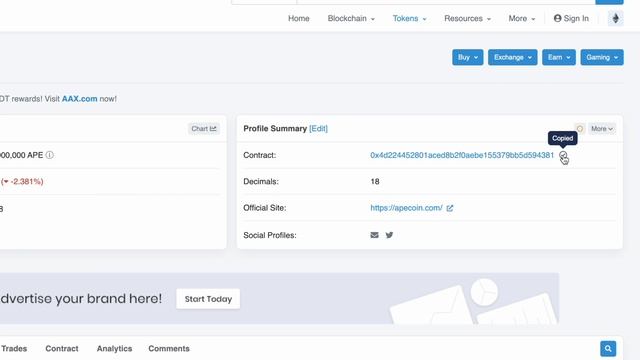Click the info icon next to APE supply
Viewport: 640px width, 360px height.
click(x=49, y=155)
